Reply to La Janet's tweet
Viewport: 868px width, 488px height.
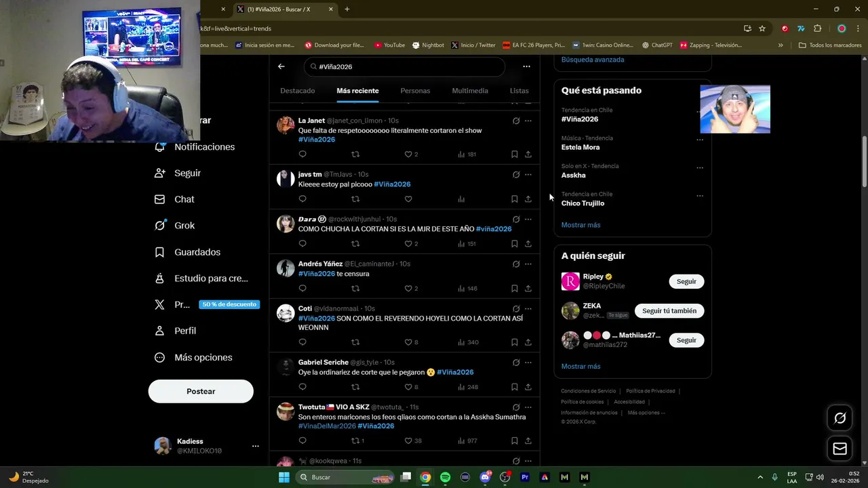(302, 155)
